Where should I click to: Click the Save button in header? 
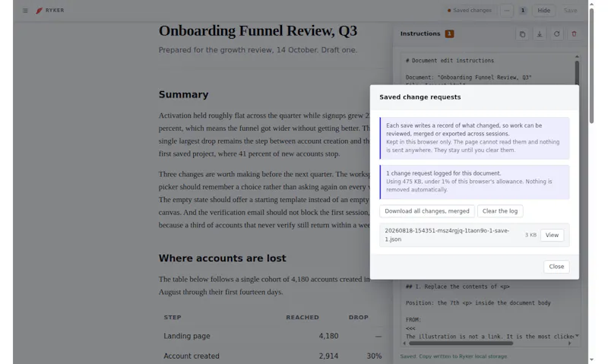coord(570,11)
